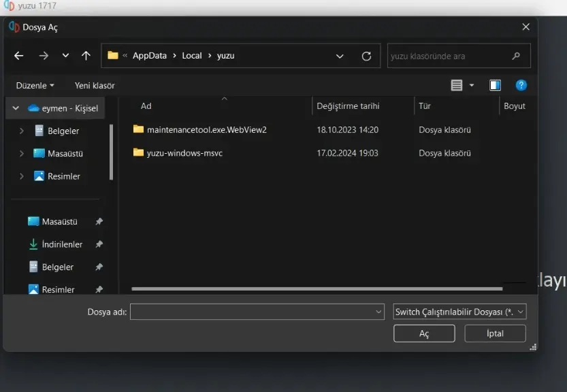The width and height of the screenshot is (567, 392).
Task: Click date 18.10.2023 14:20 cell
Action: 348,130
